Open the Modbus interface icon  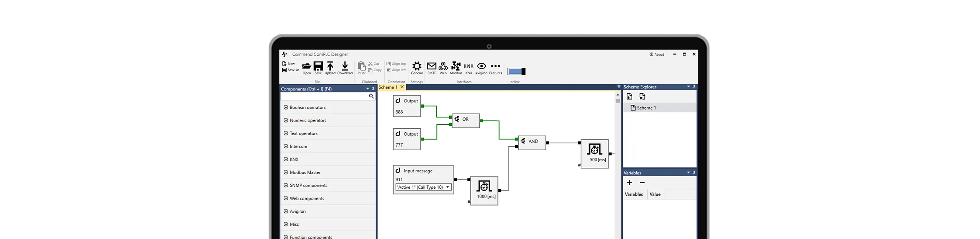(456, 66)
